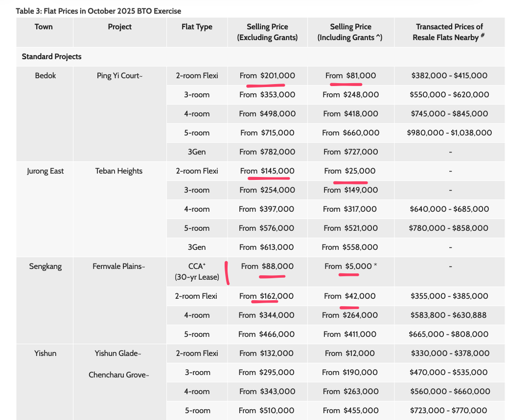The height and width of the screenshot is (420, 531).
Task: Click the Town column header
Action: (x=44, y=27)
